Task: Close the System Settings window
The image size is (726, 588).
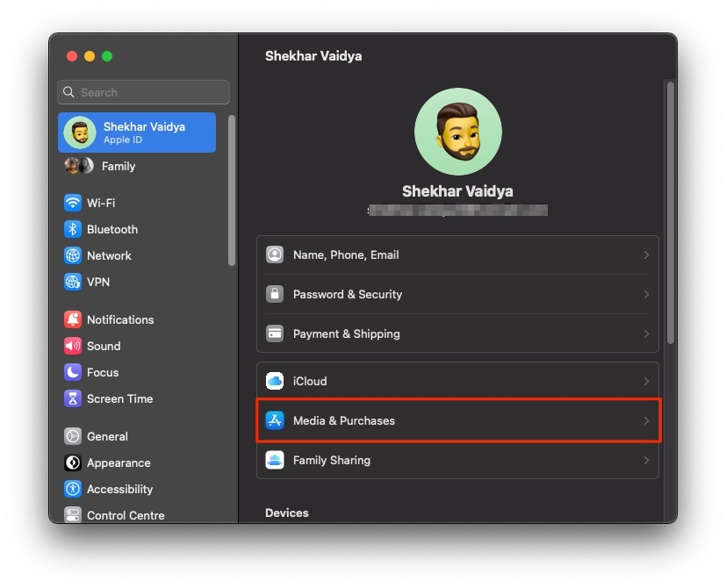Action: [72, 56]
